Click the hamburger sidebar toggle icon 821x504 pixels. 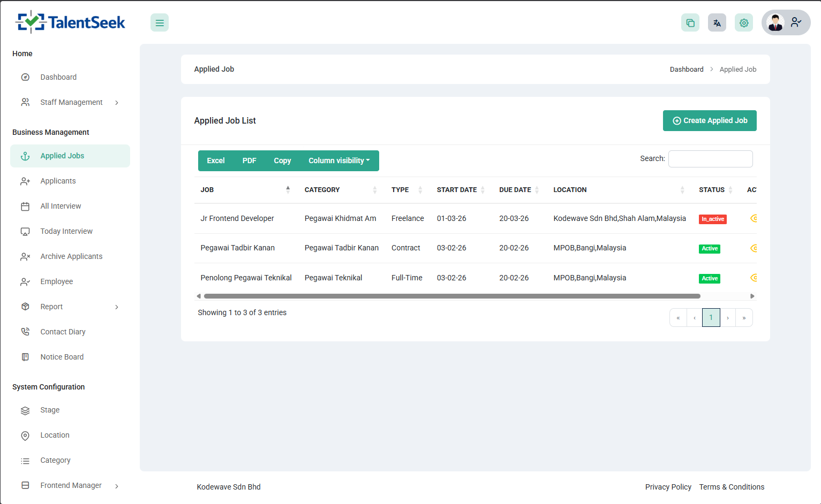click(x=160, y=22)
